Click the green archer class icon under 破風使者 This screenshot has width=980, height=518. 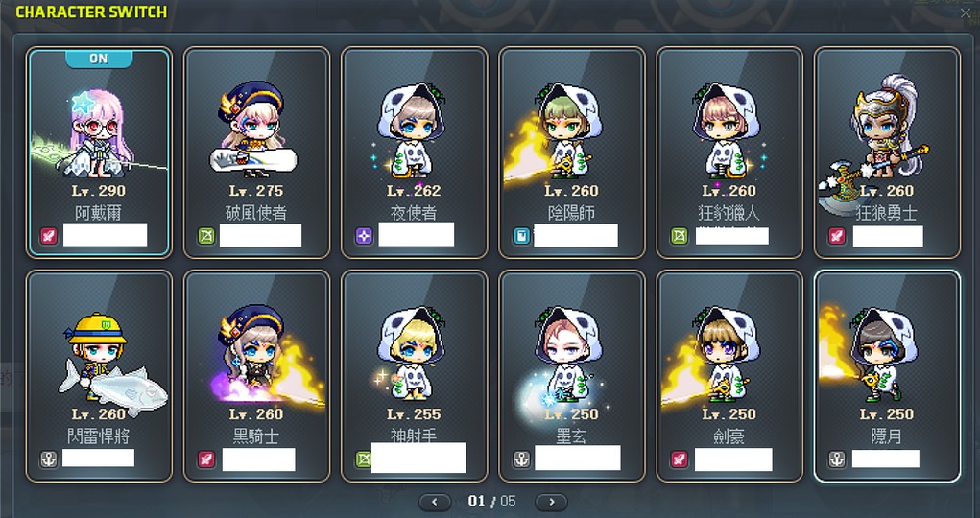coord(206,236)
